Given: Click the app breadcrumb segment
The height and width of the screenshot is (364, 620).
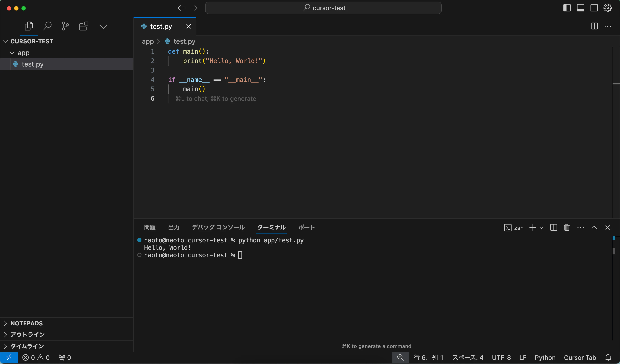Looking at the screenshot, I should pos(148,41).
